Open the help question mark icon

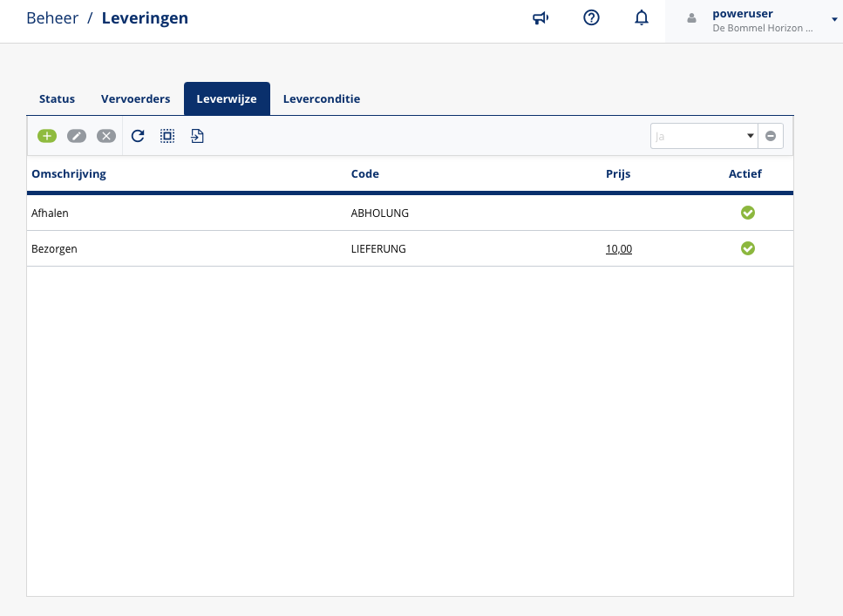591,18
